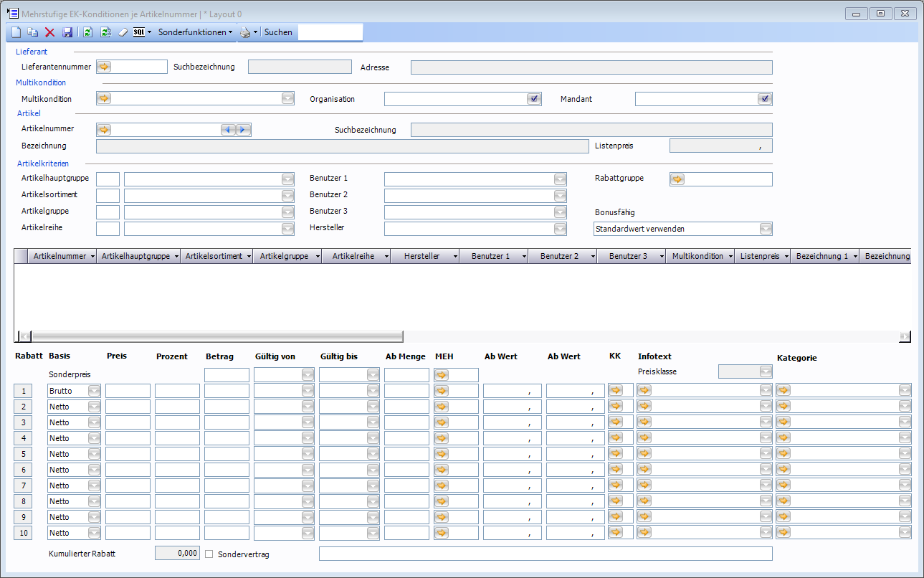Open the Sonderfunktionen menu
Image resolution: width=924 pixels, height=578 pixels.
[x=195, y=32]
